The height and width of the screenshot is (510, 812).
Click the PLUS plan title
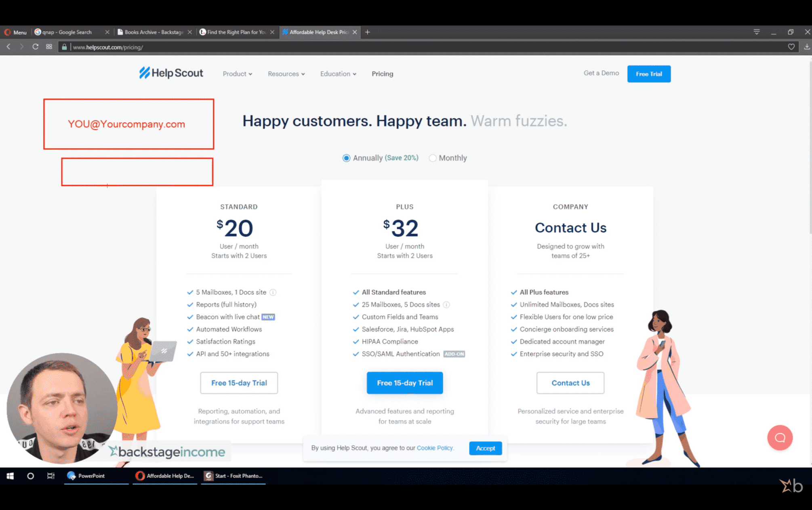point(405,207)
